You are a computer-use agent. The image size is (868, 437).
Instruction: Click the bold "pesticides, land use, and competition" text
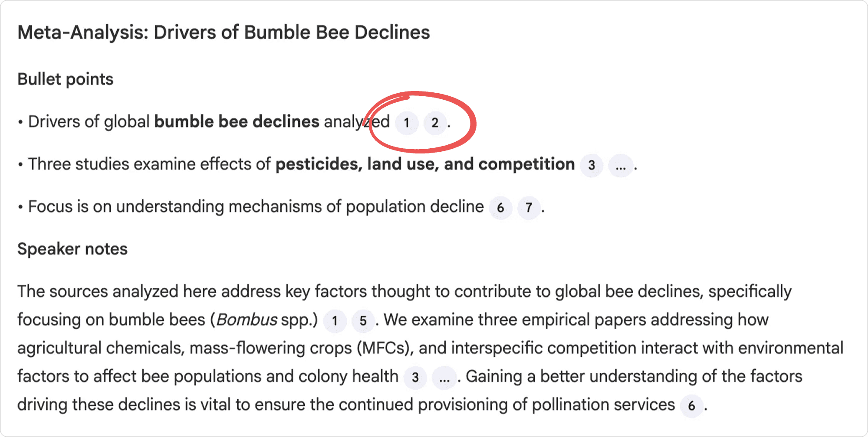pos(425,164)
